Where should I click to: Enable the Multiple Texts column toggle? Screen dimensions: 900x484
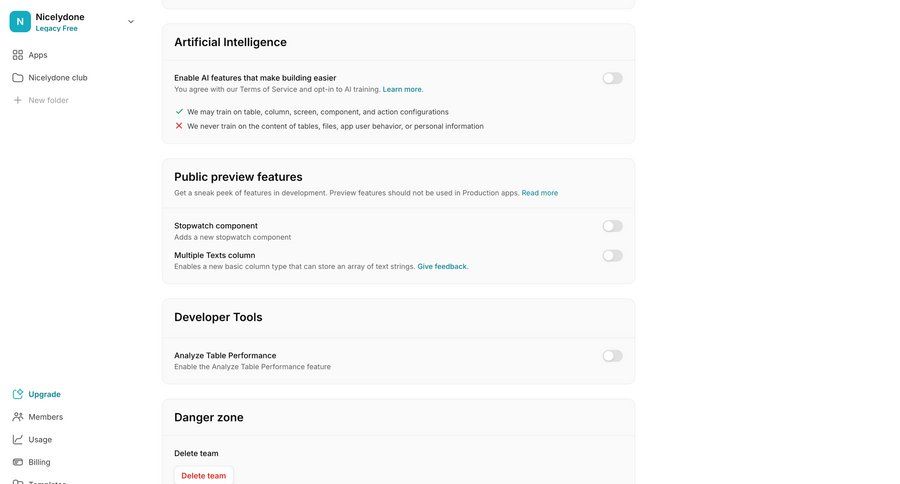(x=612, y=256)
